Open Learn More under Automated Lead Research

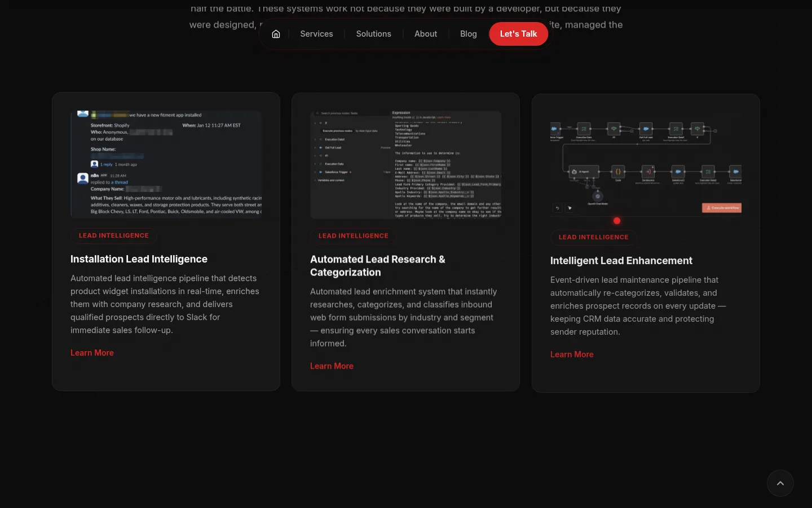coord(332,366)
